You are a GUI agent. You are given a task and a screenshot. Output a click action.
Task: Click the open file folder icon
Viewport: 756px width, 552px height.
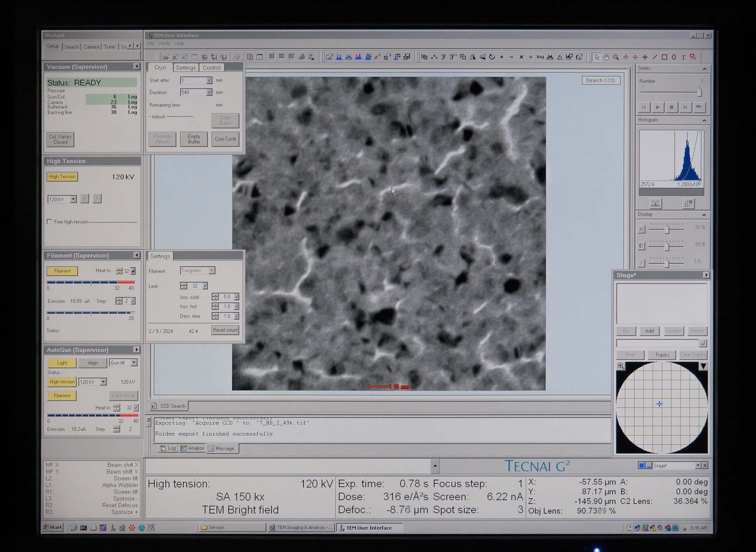(166, 57)
